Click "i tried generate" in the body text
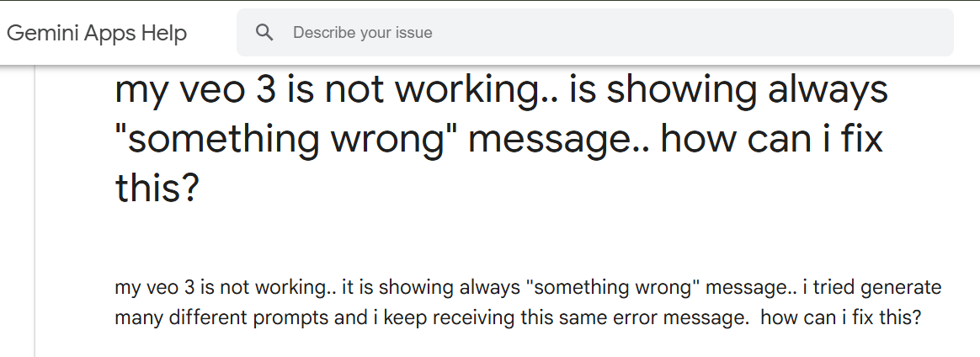The height and width of the screenshot is (357, 980). point(871,288)
